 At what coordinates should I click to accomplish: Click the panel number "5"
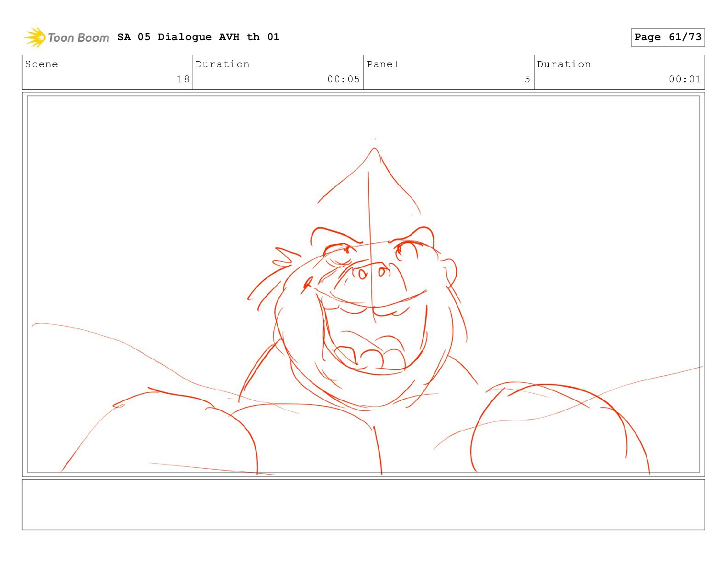click(x=528, y=79)
